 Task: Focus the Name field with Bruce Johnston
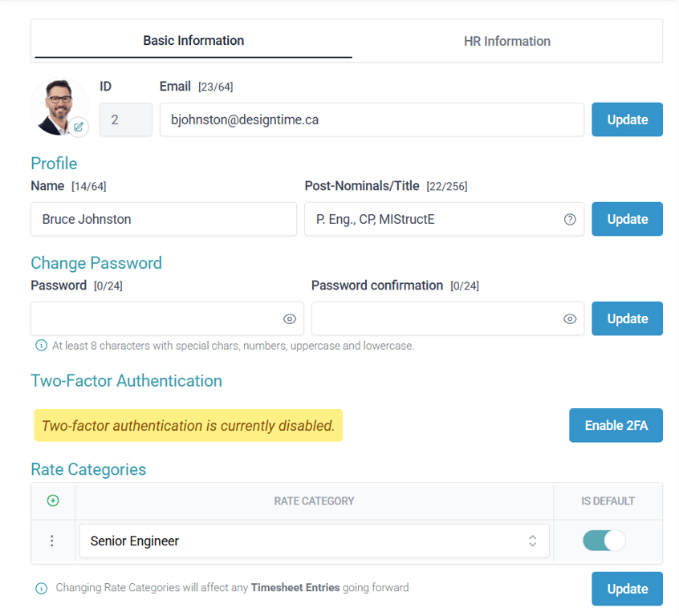pos(164,219)
